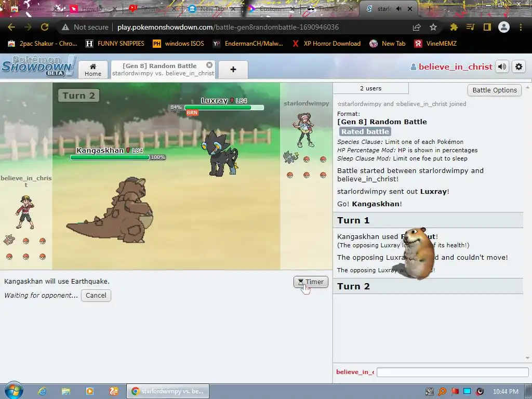Click believe_in_christ's trainer avatar
Viewport: 532px width, 399px height.
[25, 212]
